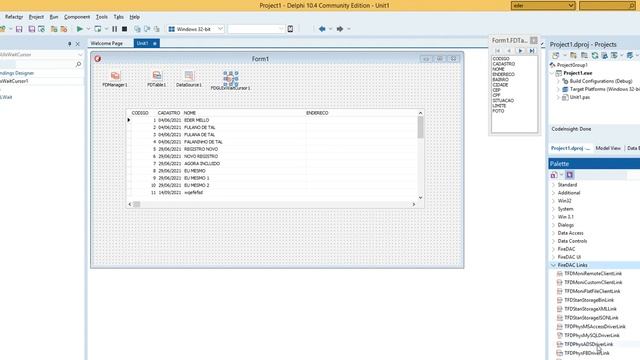
Task: Expand the Target Platforms node
Action: tap(558, 89)
